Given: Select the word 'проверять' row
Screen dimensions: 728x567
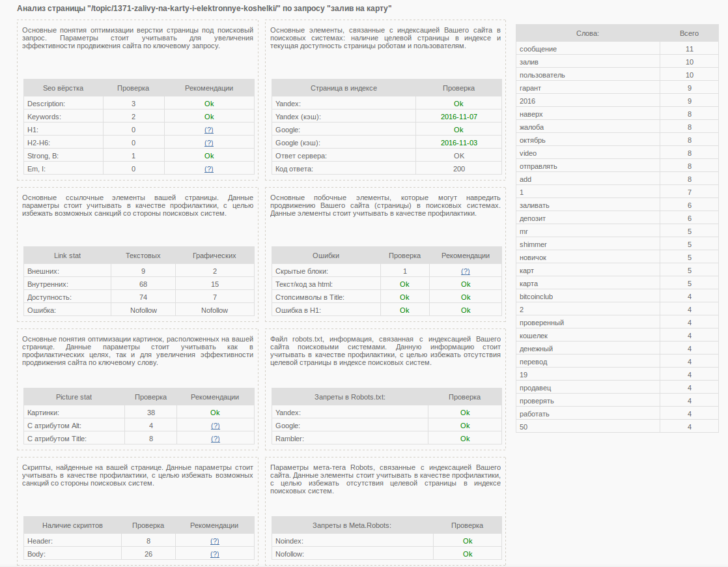Looking at the screenshot, I should coord(617,400).
